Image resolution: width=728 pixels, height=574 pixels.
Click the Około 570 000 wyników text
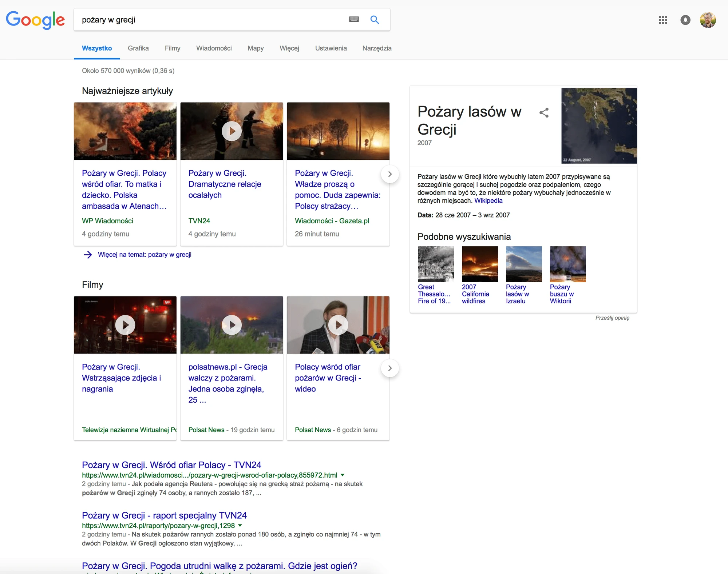click(x=128, y=71)
